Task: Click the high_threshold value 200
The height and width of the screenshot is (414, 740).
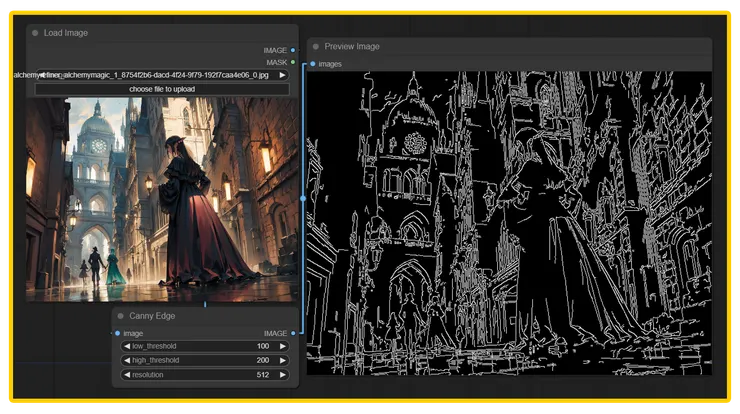Action: [263, 360]
